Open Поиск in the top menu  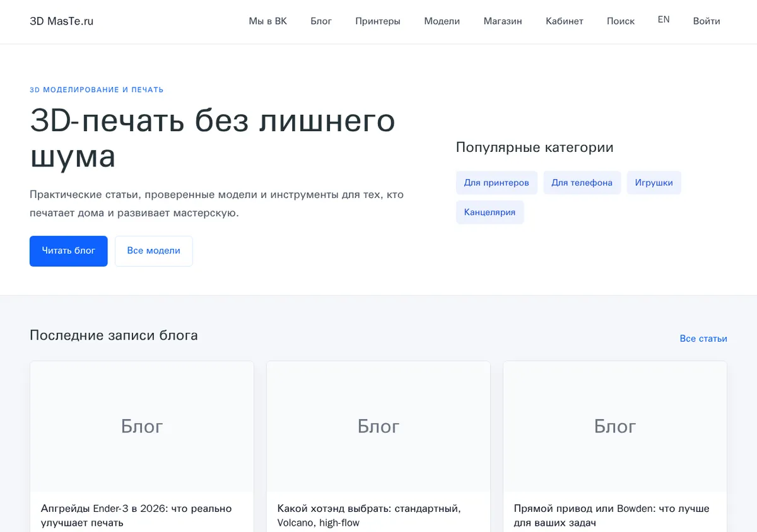(x=621, y=21)
